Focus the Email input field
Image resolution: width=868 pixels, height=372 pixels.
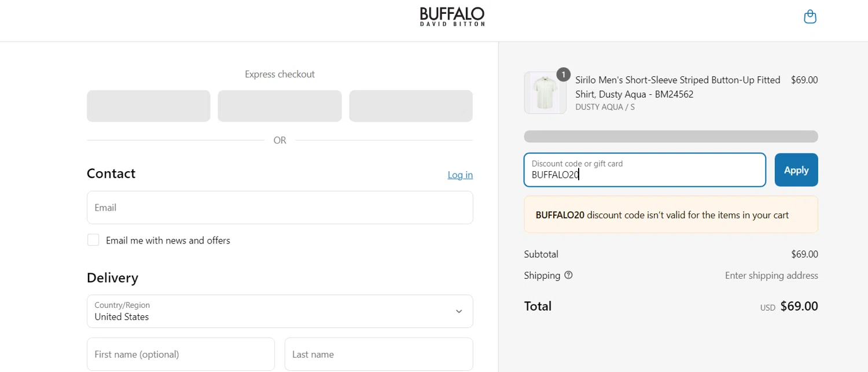click(x=279, y=208)
